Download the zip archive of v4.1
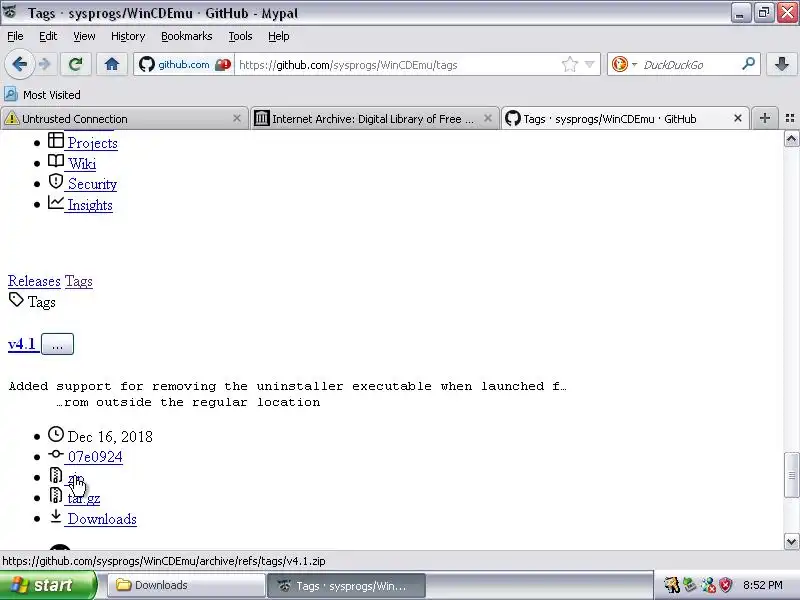Screen dimensions: 800x600 (x=76, y=478)
